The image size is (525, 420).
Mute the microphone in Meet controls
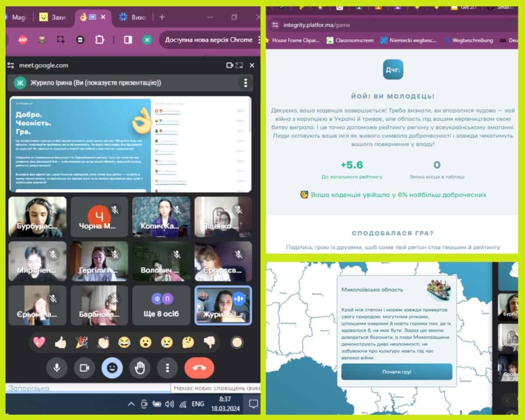pyautogui.click(x=57, y=368)
